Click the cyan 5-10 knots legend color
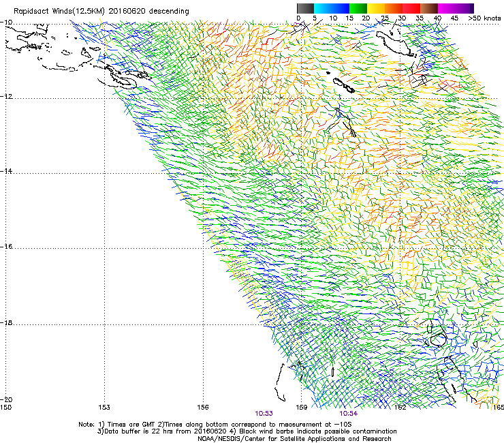 [x=323, y=8]
